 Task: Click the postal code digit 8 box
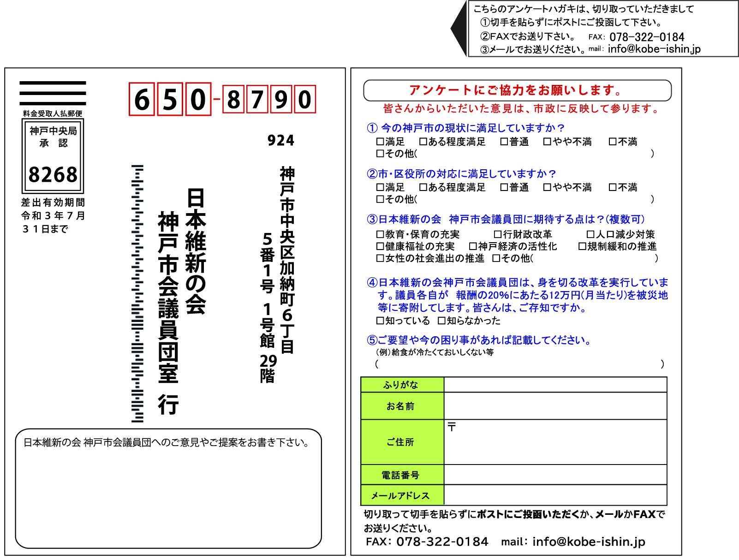tap(233, 99)
